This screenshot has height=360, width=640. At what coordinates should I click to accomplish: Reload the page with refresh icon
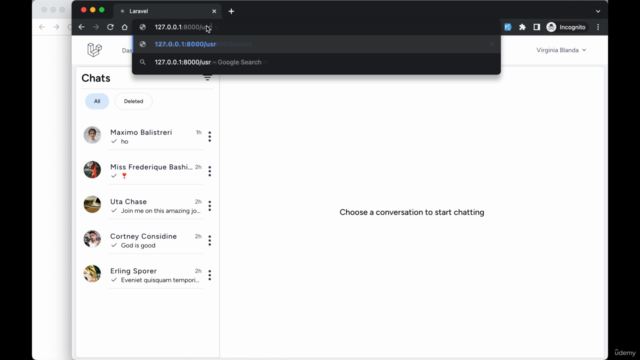click(110, 27)
